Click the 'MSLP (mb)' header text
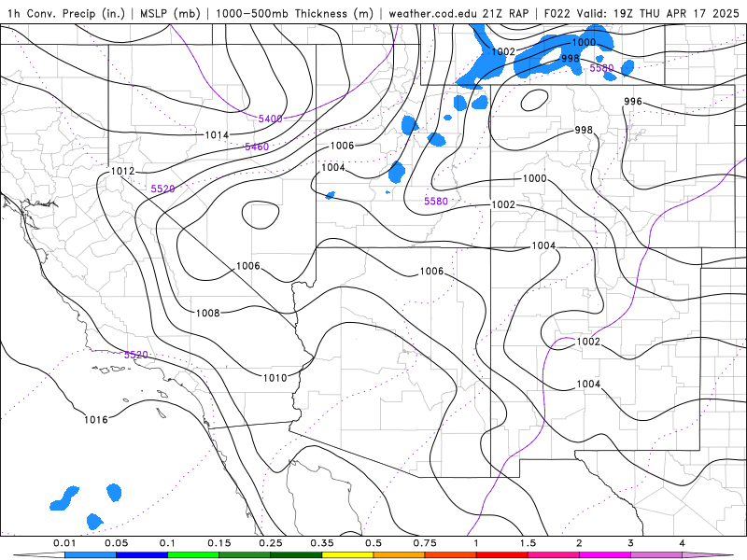747x560 pixels. coord(170,13)
